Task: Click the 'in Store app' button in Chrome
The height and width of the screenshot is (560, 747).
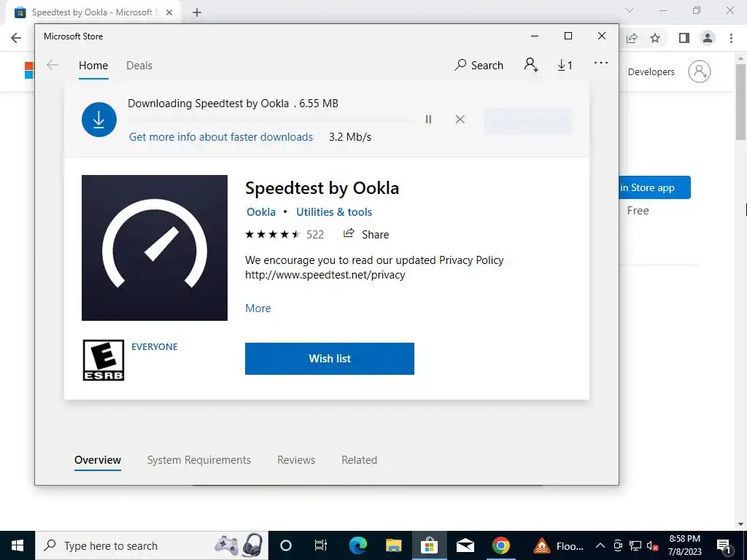Action: (654, 187)
